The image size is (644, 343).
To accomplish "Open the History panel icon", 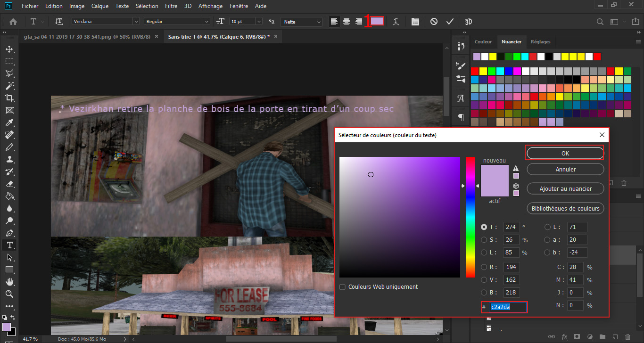I will (x=461, y=46).
